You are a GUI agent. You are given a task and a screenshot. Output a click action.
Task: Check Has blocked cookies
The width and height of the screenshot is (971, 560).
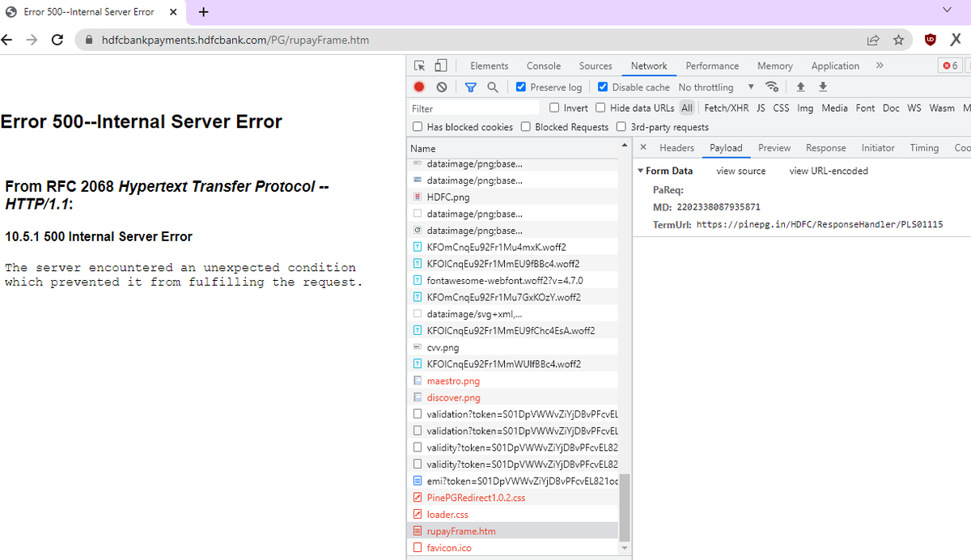click(x=418, y=127)
